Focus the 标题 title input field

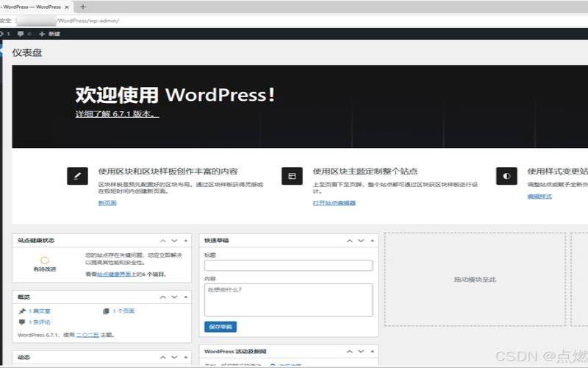click(x=288, y=265)
